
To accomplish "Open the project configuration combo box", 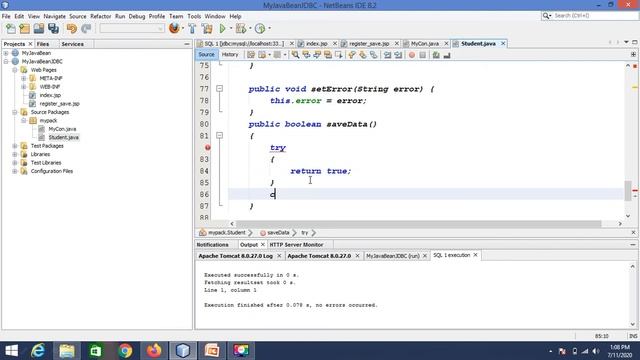I will (132, 28).
